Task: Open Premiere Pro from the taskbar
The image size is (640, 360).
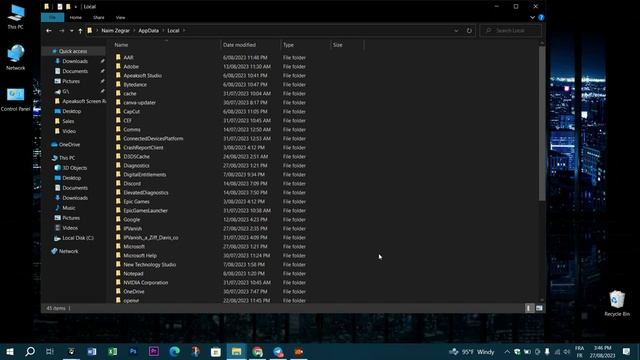Action: click(x=154, y=351)
